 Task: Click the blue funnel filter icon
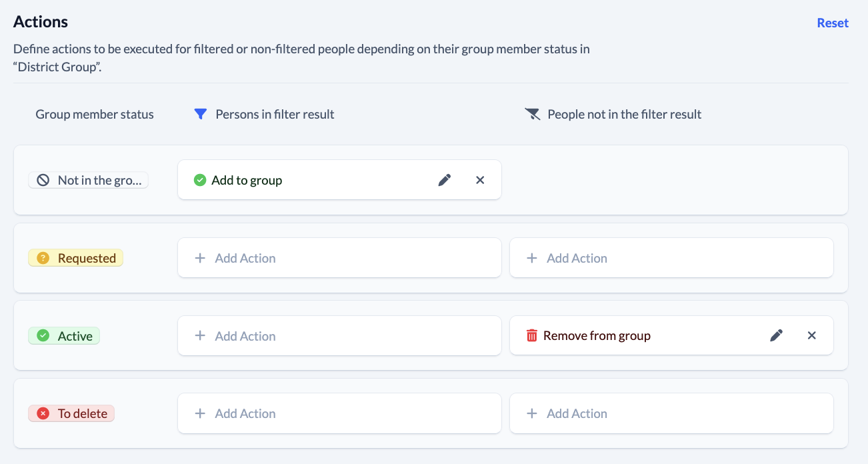point(200,114)
